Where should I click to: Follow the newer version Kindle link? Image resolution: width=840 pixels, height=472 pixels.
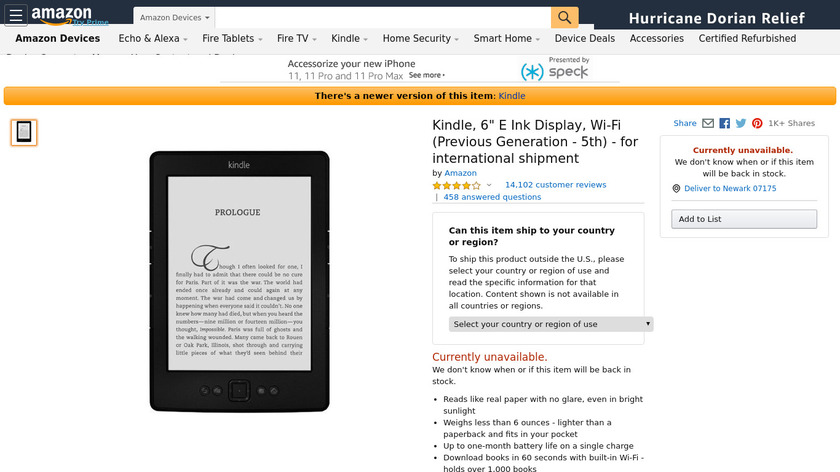pyautogui.click(x=512, y=96)
